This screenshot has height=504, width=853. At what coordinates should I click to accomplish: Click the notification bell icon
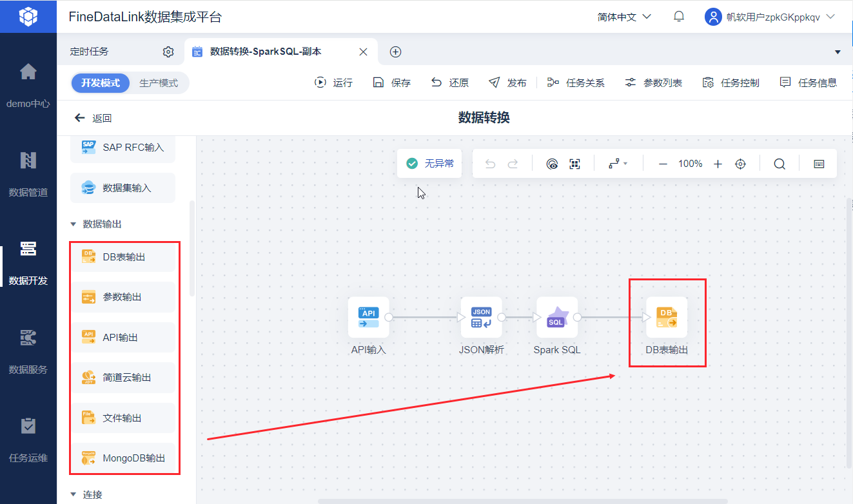(x=679, y=17)
